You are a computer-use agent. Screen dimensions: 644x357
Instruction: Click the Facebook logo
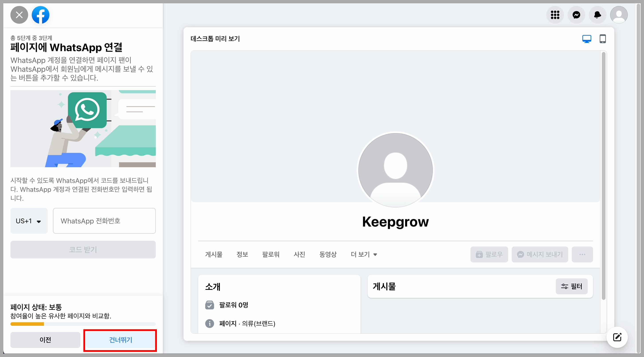pyautogui.click(x=41, y=15)
